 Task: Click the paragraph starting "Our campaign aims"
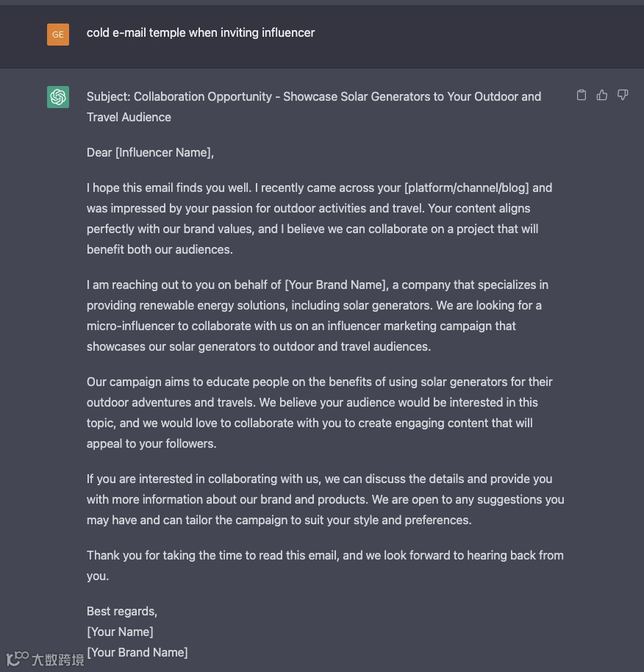pos(319,412)
